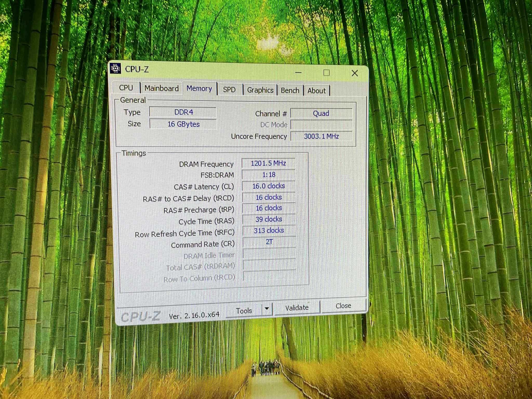
Task: Open the Mainboard tab
Action: (x=162, y=88)
